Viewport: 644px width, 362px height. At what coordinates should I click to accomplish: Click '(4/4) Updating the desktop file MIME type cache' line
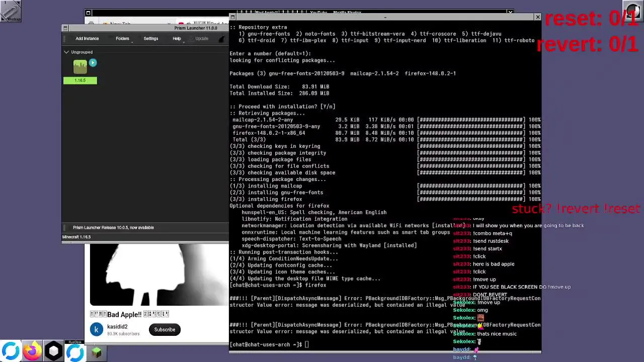(x=305, y=279)
